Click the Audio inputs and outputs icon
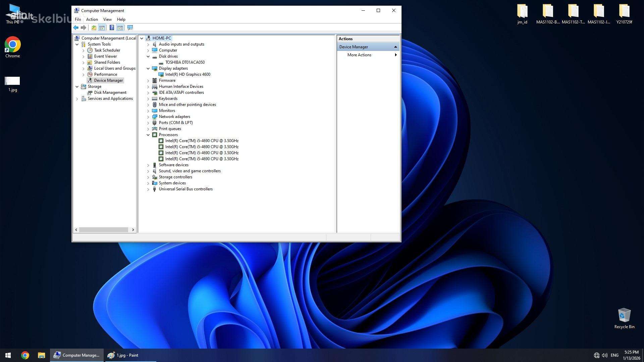Viewport: 644px width, 362px height. click(155, 44)
